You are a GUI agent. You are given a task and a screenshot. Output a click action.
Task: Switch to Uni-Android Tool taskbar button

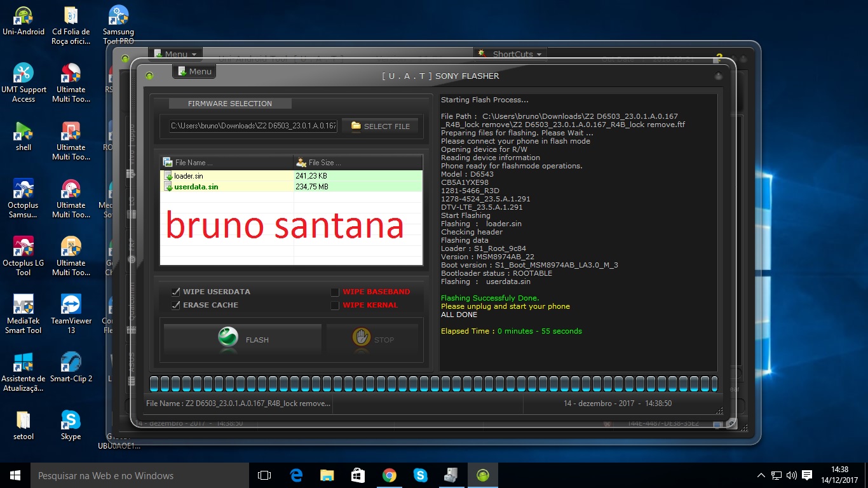point(482,475)
